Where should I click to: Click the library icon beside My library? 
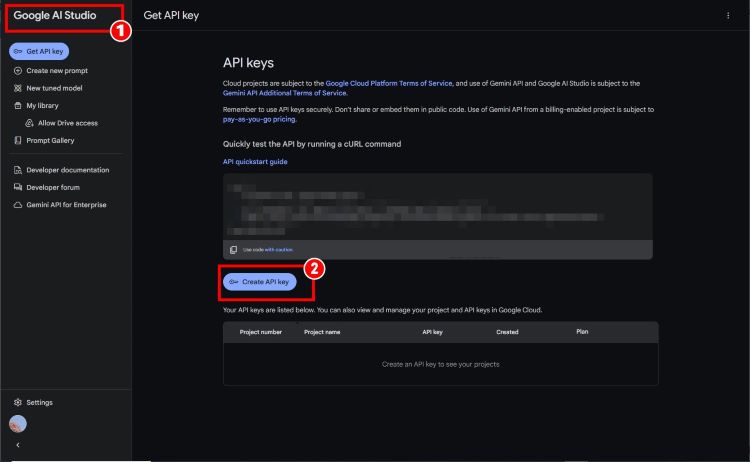pyautogui.click(x=18, y=106)
